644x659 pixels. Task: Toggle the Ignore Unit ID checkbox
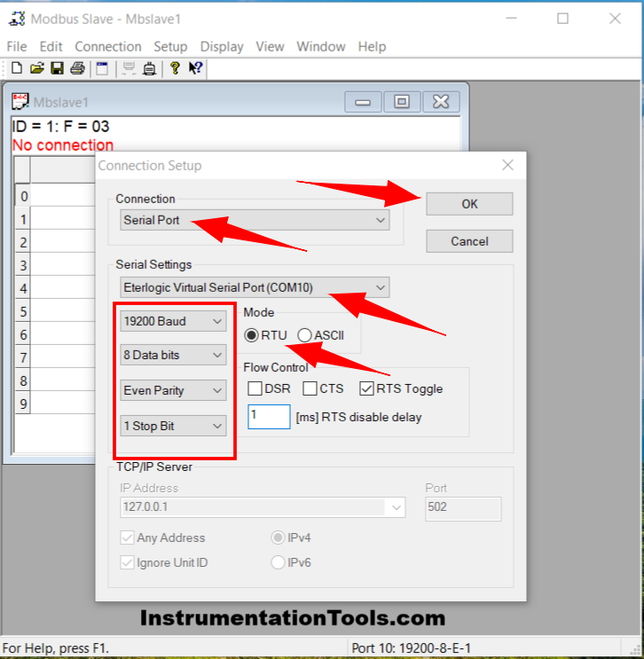pyautogui.click(x=127, y=562)
